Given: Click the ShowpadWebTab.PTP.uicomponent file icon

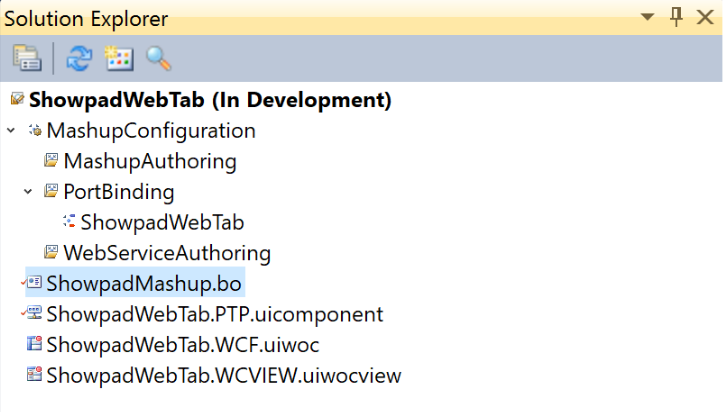Looking at the screenshot, I should click(34, 314).
